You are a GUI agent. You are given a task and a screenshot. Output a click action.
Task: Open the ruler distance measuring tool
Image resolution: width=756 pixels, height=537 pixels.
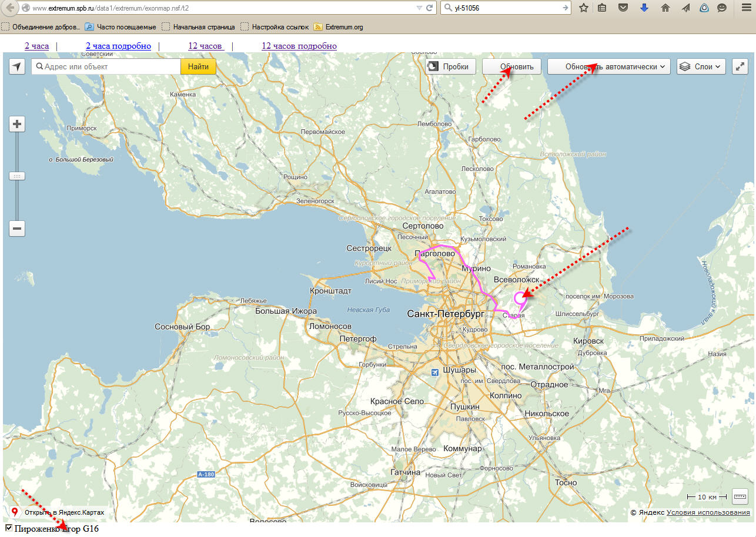click(740, 497)
